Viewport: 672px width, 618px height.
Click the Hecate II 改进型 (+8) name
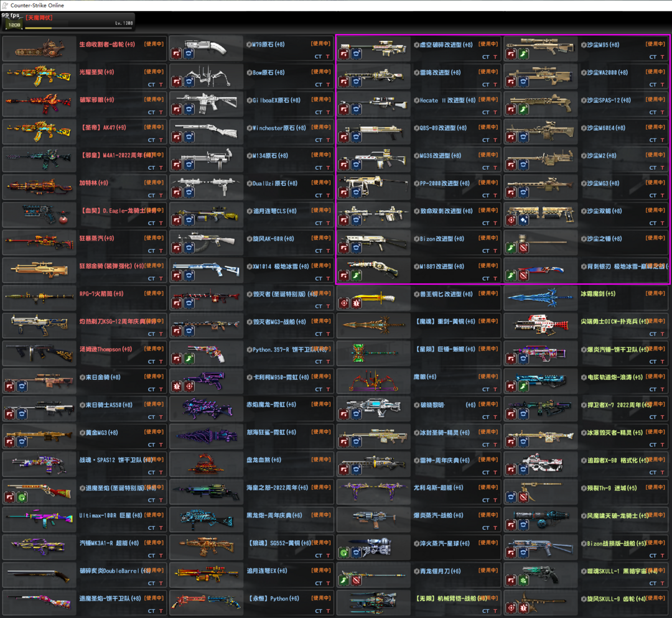point(447,100)
